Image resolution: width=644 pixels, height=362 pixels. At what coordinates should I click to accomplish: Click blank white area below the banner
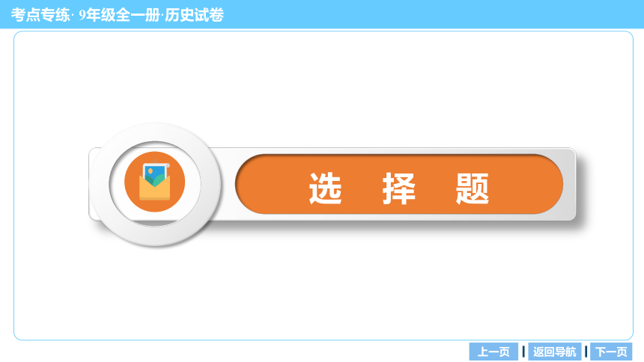[x=323, y=292]
